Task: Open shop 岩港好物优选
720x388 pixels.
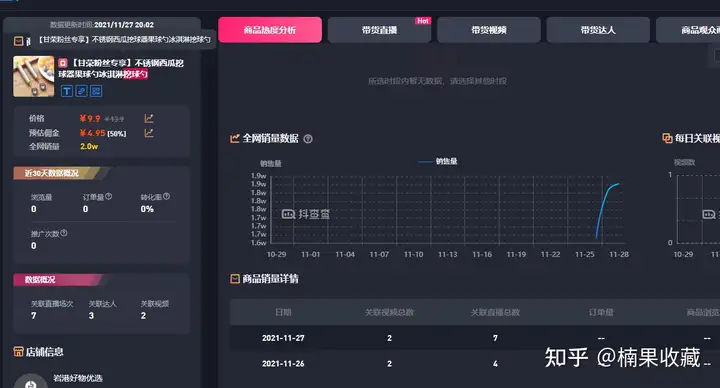Action: [78, 378]
